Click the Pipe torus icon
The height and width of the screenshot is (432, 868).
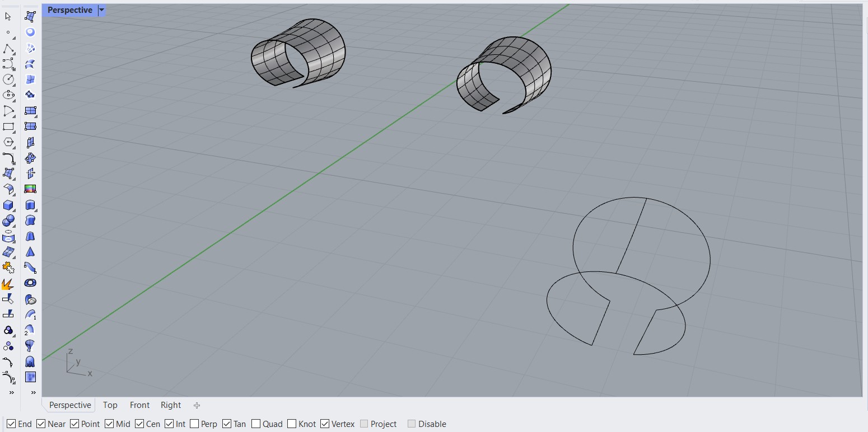(x=30, y=283)
